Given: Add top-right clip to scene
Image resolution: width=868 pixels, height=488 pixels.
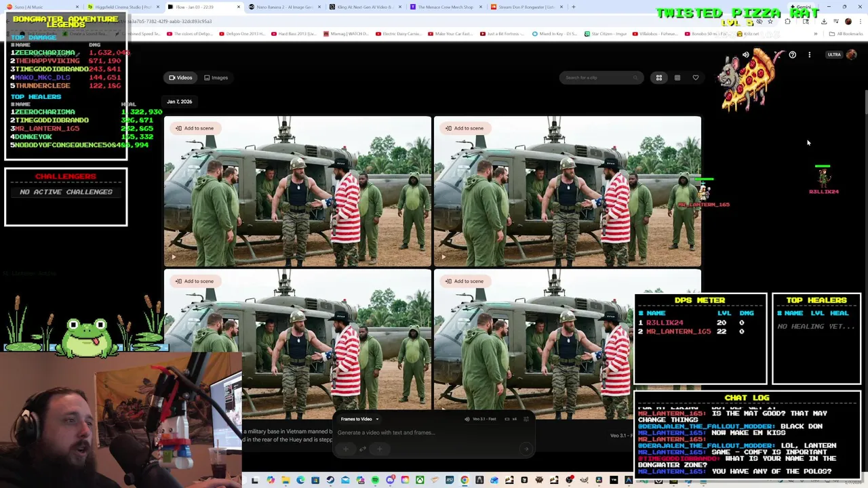Looking at the screenshot, I should 464,128.
